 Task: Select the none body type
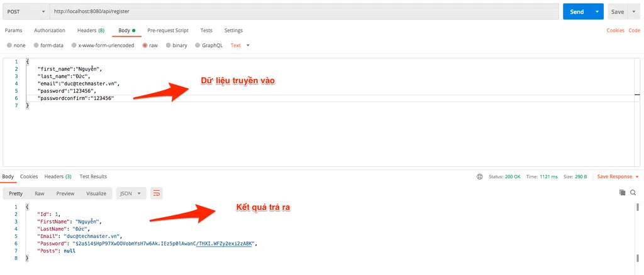click(x=16, y=45)
